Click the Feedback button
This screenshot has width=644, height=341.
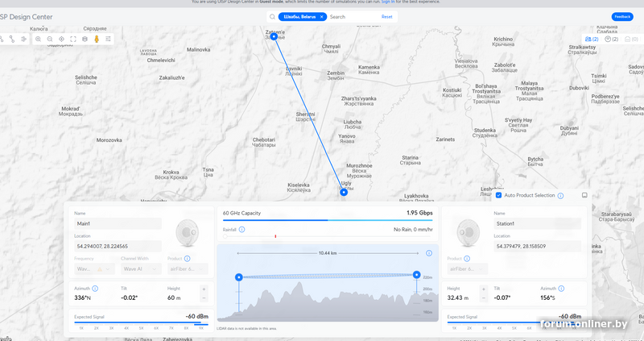[622, 17]
